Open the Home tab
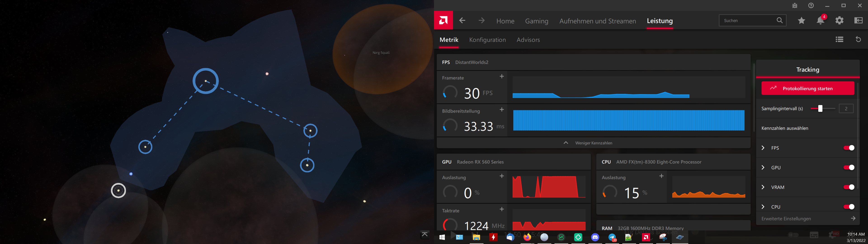868x244 pixels. [x=505, y=21]
